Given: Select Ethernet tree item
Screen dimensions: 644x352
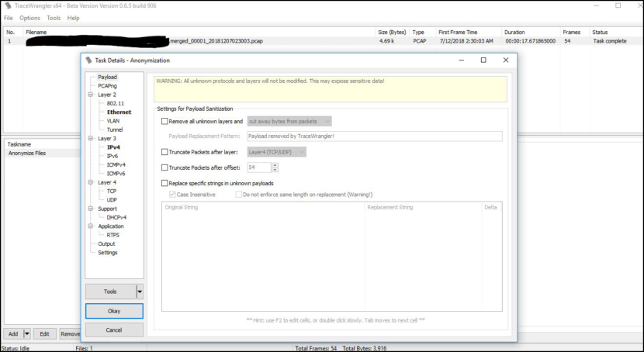Looking at the screenshot, I should [x=119, y=112].
